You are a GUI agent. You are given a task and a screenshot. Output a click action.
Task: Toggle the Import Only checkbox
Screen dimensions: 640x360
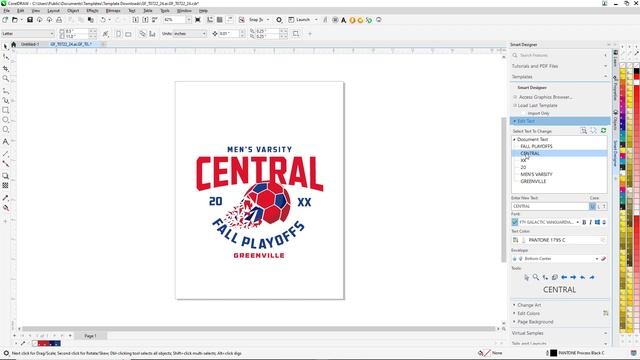click(524, 113)
